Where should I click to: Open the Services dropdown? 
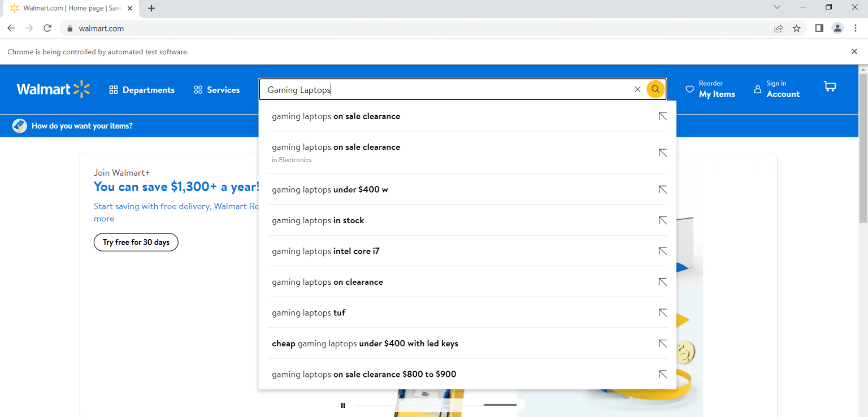pyautogui.click(x=216, y=89)
